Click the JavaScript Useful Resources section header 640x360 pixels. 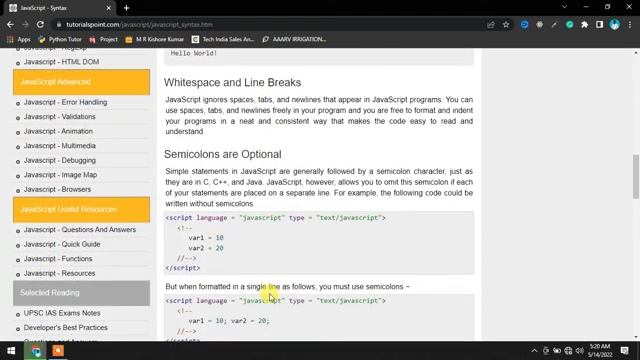tap(81, 209)
